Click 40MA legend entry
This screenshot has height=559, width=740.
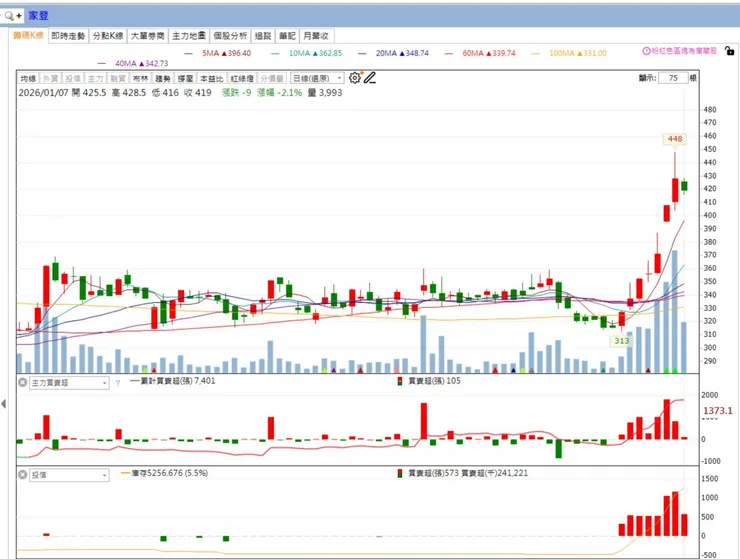(x=133, y=63)
